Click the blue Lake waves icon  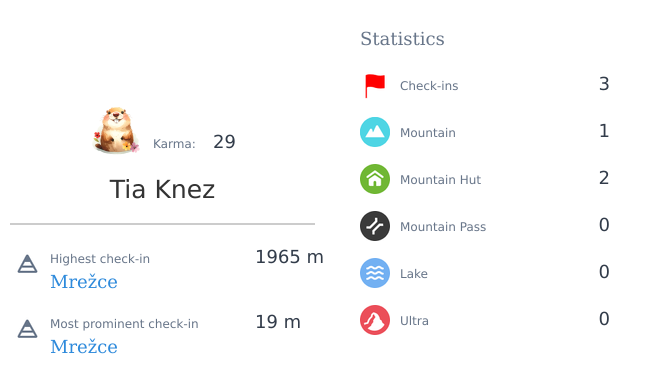pos(375,273)
